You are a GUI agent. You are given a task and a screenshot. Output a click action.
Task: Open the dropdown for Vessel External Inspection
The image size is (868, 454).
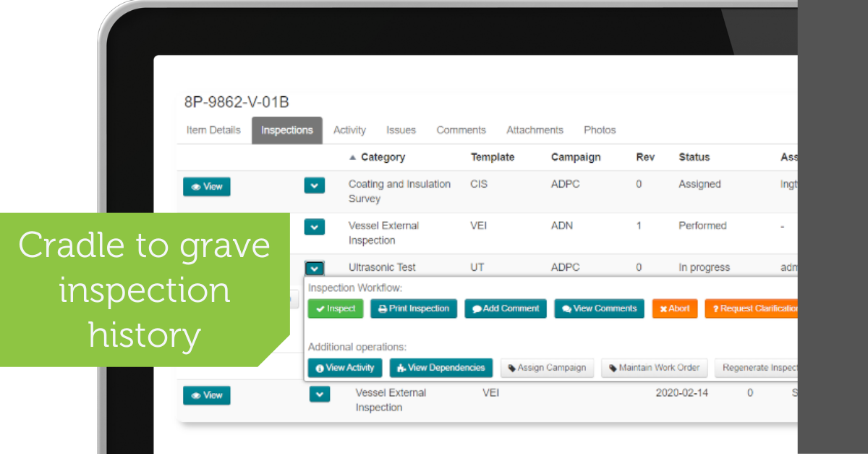click(314, 227)
